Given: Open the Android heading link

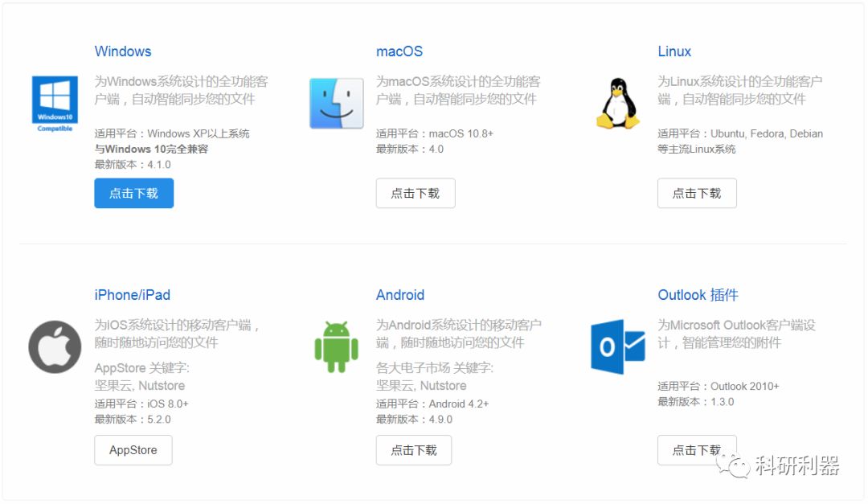Looking at the screenshot, I should point(400,295).
